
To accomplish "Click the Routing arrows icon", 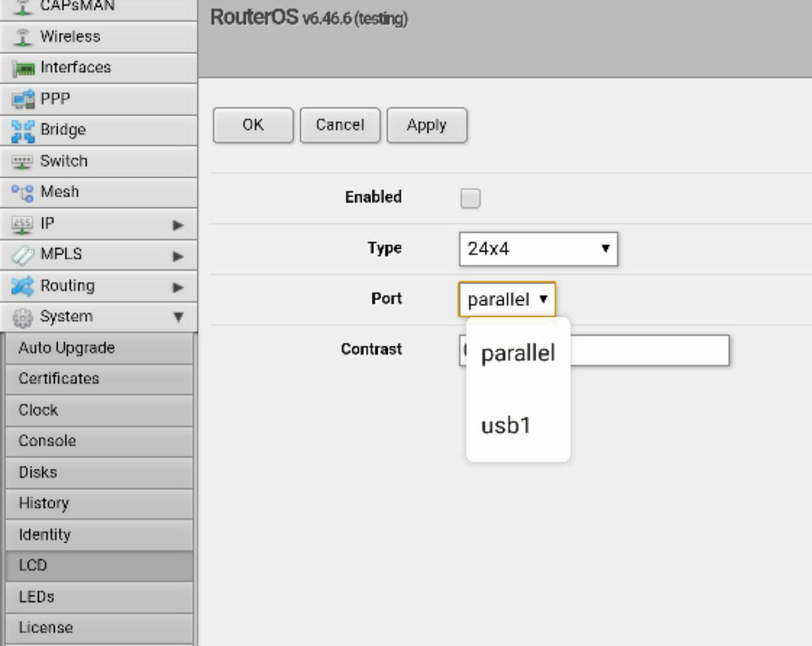I will click(23, 286).
